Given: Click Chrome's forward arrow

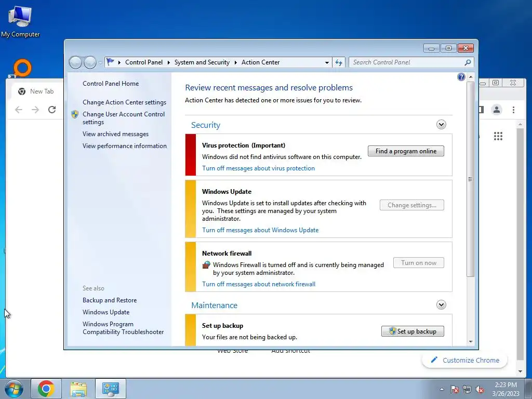Looking at the screenshot, I should pyautogui.click(x=35, y=110).
